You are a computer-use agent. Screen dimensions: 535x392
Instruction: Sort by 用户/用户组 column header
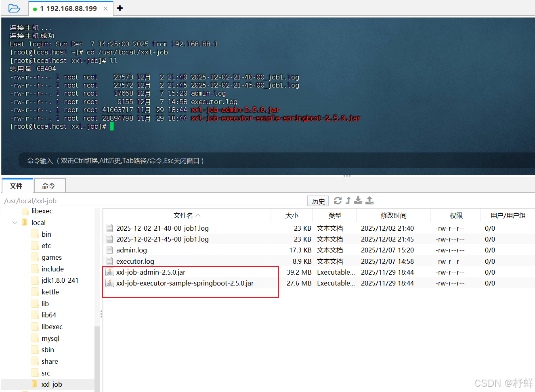[x=508, y=215]
